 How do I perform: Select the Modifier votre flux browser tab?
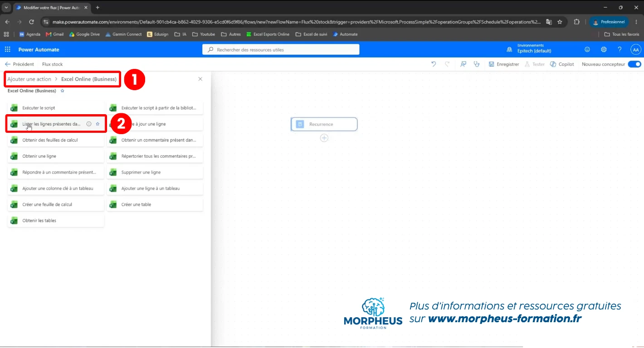click(52, 8)
